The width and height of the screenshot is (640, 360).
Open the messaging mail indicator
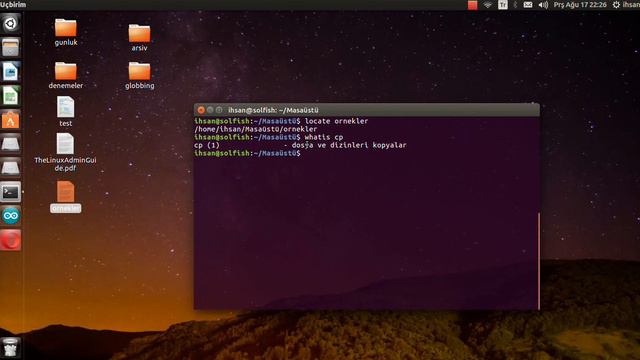pyautogui.click(x=528, y=5)
